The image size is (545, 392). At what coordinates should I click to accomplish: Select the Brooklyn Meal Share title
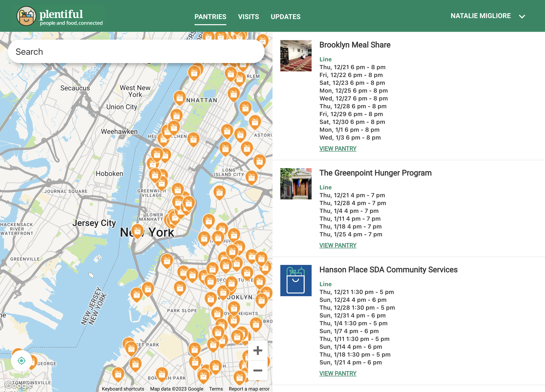pos(355,45)
